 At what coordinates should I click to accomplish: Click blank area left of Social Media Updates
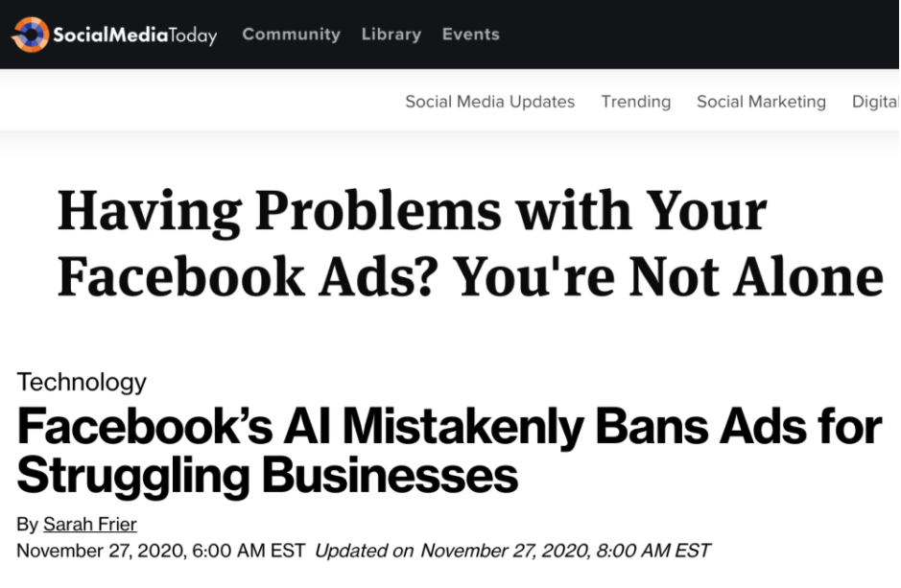192,102
